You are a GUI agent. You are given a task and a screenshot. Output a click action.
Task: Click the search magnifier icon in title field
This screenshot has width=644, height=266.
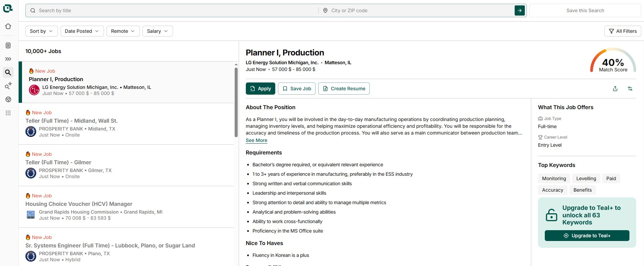[33, 10]
